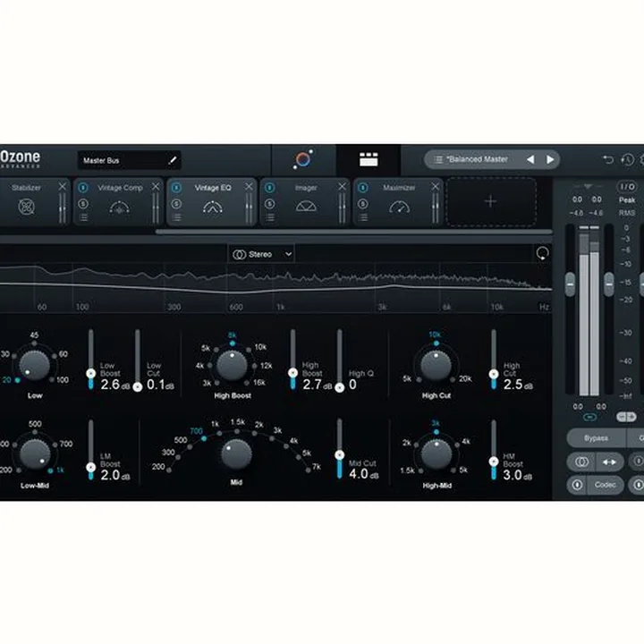Expand the meter options triangle above the meters
This screenshot has height=644, width=644.
point(589,187)
